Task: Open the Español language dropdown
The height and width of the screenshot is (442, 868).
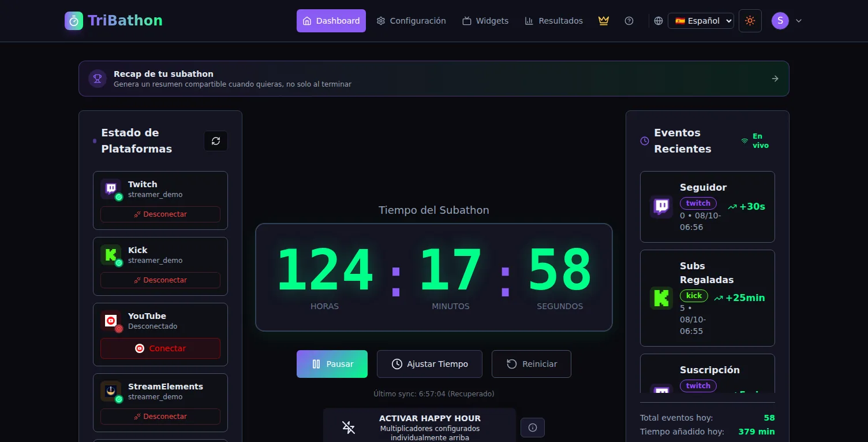Action: (701, 21)
